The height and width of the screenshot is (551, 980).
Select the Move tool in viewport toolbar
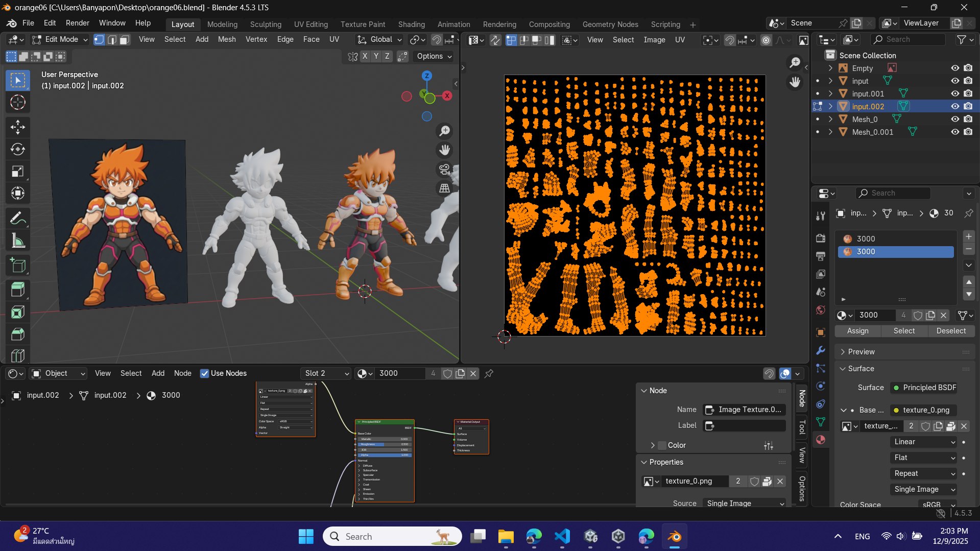[18, 127]
